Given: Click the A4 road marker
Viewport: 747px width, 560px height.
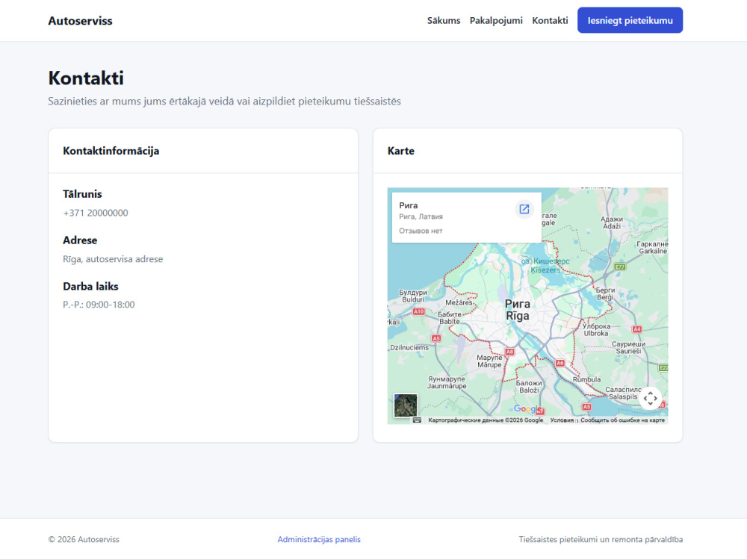Looking at the screenshot, I should (x=636, y=329).
